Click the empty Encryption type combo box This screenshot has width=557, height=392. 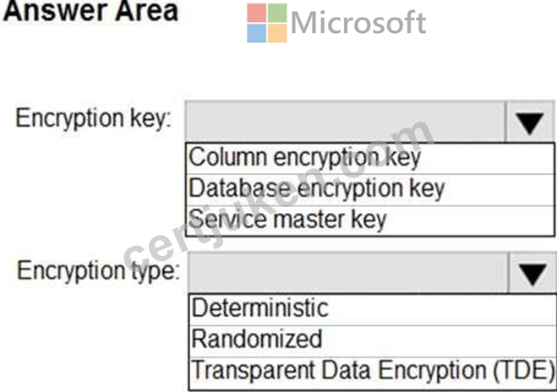click(348, 273)
